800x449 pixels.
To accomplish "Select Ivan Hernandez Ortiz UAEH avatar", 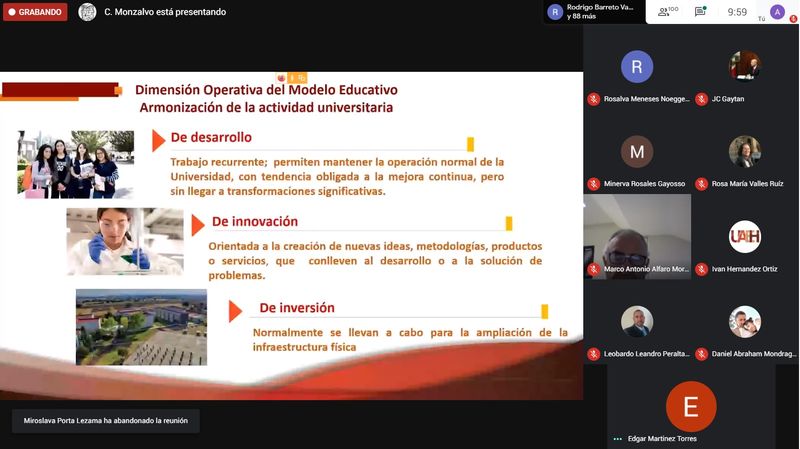I will [x=744, y=236].
